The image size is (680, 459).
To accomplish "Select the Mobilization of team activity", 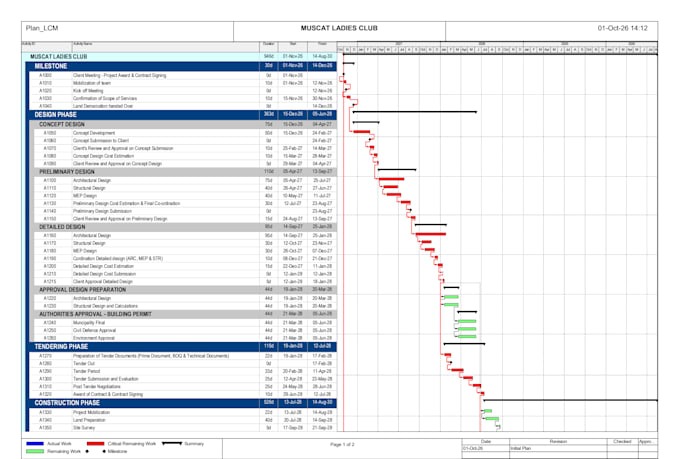I will coord(183,83).
